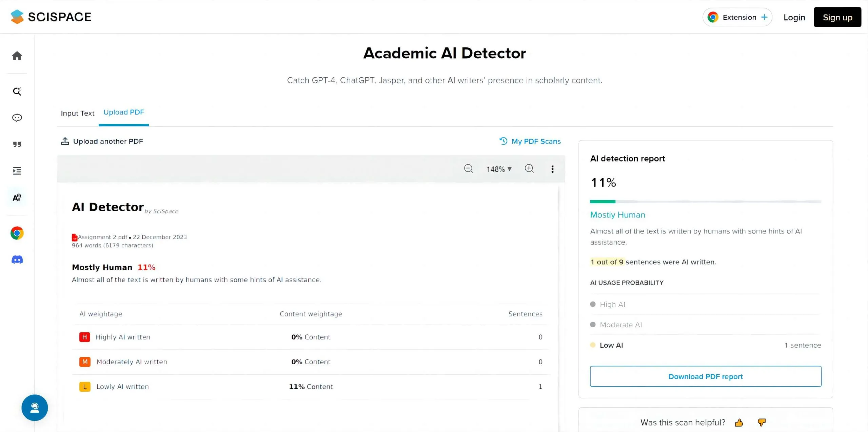Click the search icon in sidebar
The image size is (868, 432).
17,91
